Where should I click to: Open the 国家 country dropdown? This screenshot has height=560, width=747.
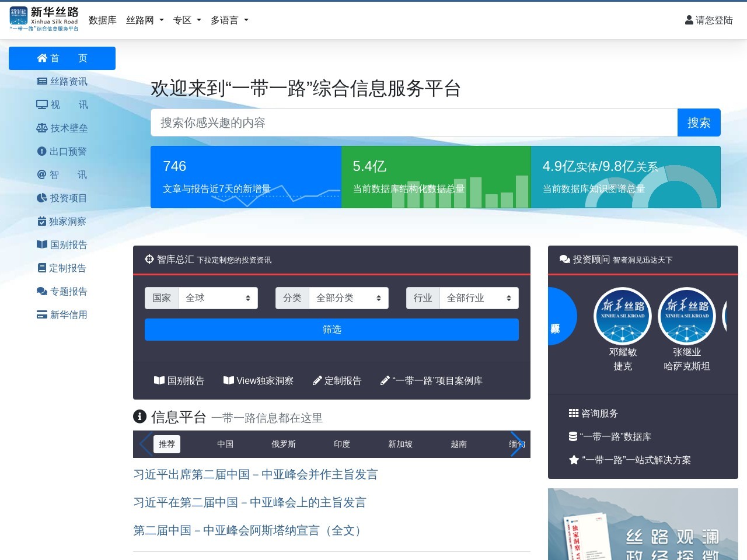point(218,297)
